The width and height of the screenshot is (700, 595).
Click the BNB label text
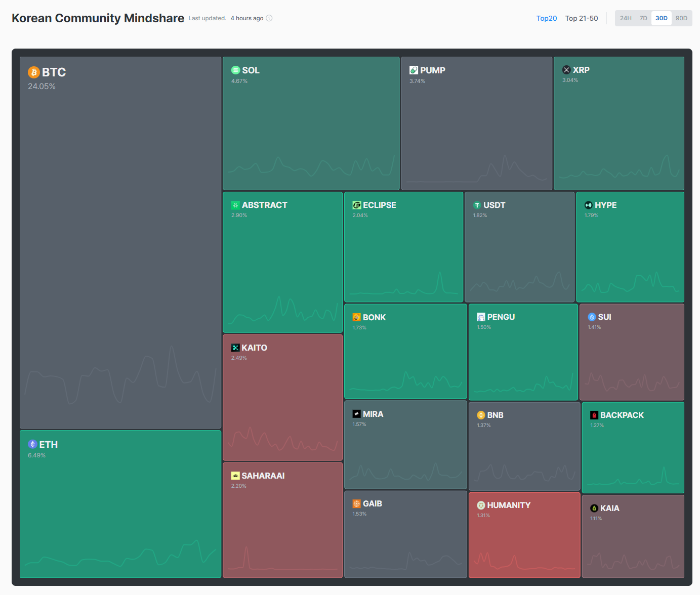(496, 415)
